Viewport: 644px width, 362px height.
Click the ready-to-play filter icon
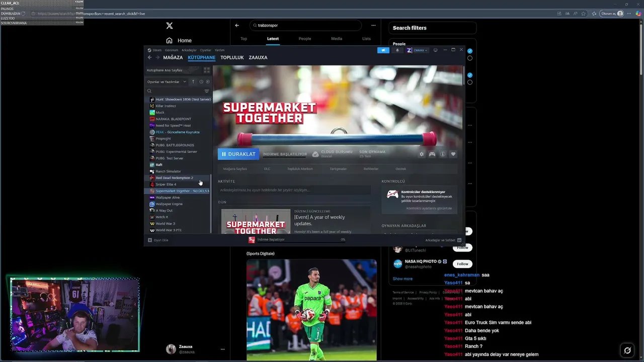click(x=208, y=81)
